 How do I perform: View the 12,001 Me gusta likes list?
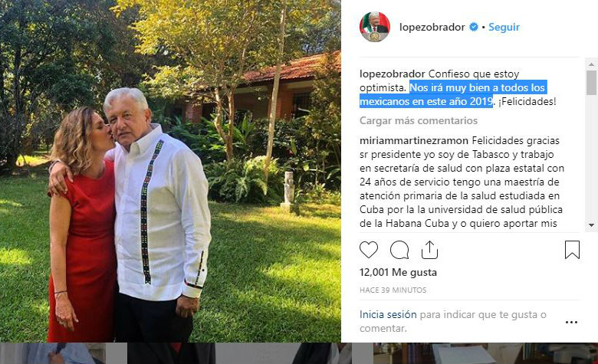coord(398,273)
